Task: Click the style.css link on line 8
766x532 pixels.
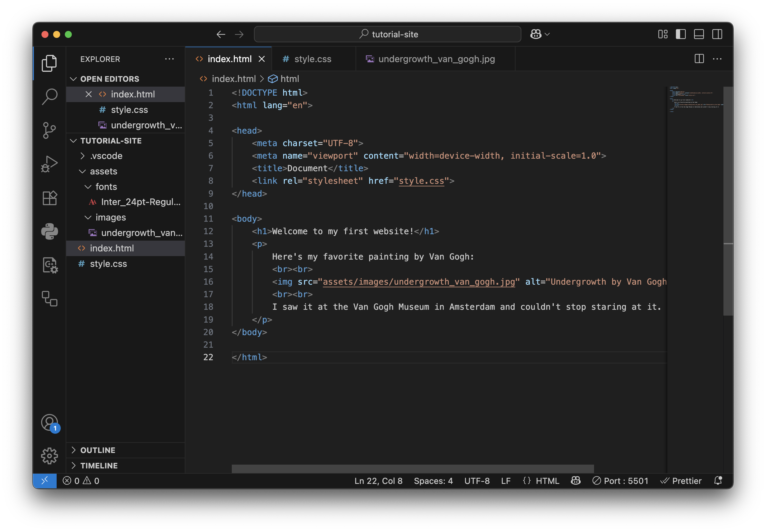Action: point(421,181)
